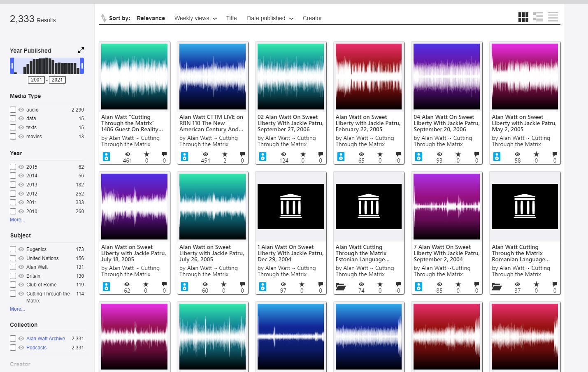
Task: Click audio icon on July 18, 2005 item
Action: (106, 287)
